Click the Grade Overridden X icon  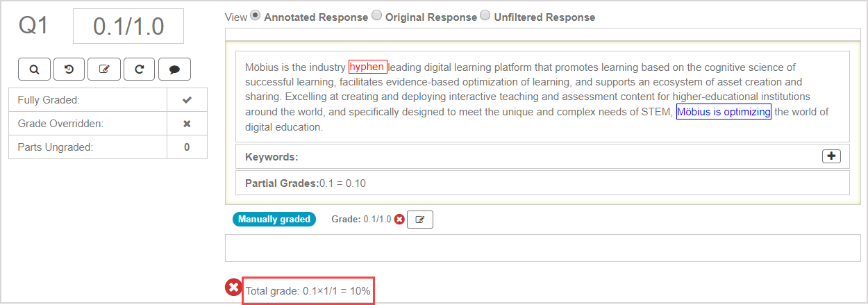click(187, 124)
